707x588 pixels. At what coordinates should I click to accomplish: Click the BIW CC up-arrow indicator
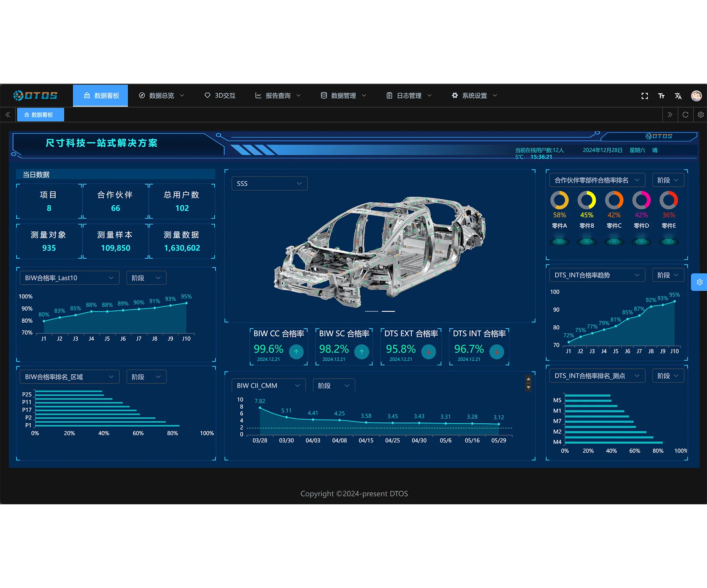click(x=296, y=352)
